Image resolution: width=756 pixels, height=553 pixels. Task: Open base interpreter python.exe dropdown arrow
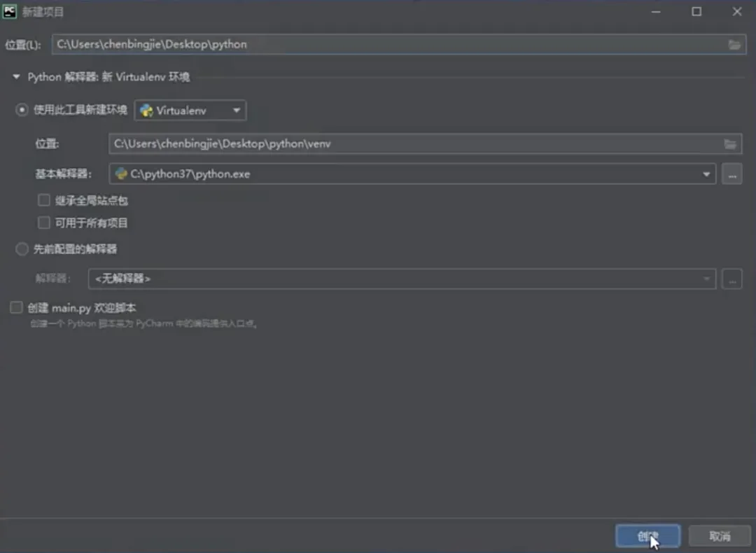[x=706, y=174]
